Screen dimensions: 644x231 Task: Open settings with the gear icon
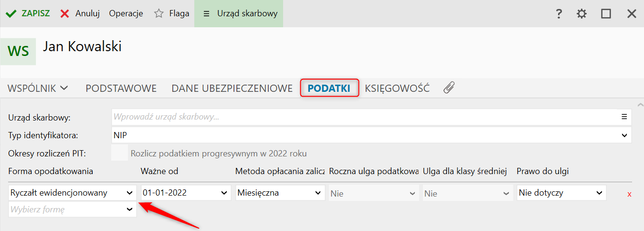pos(581,14)
